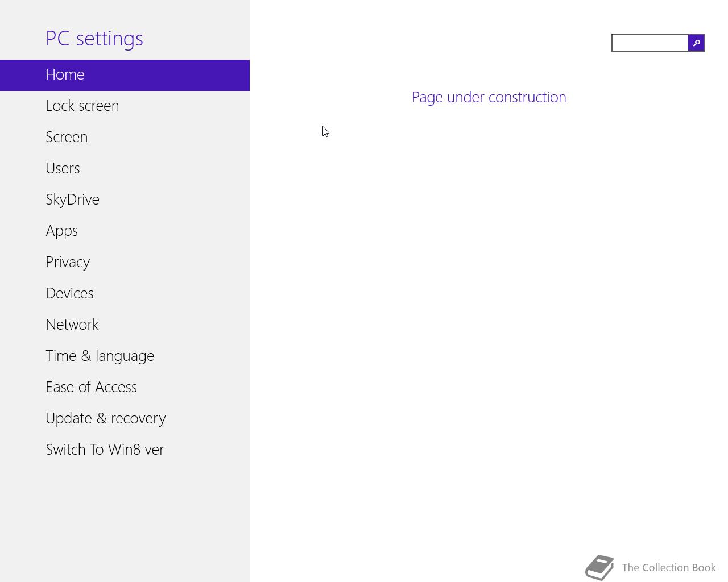Click the Page under construction heading
This screenshot has height=582, width=728.
click(489, 97)
